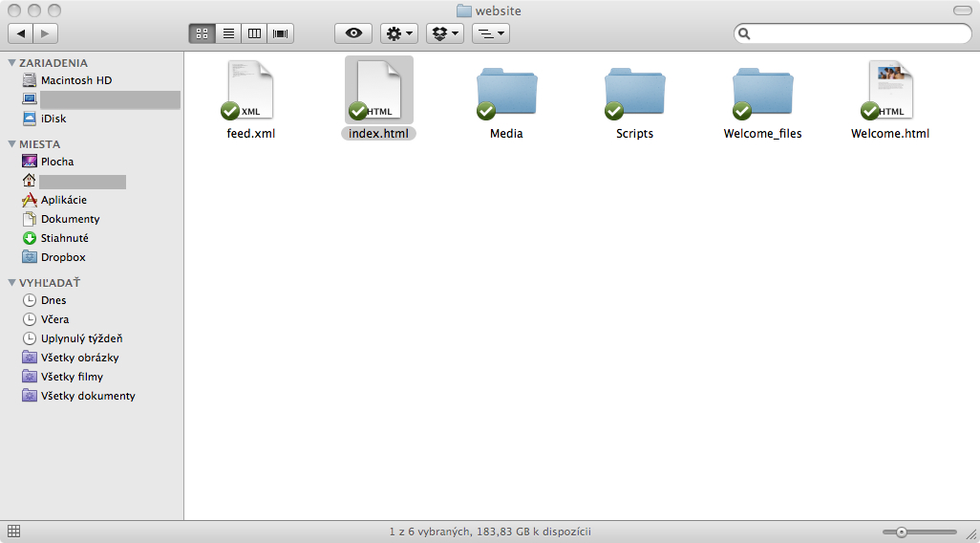Viewport: 980px width, 543px height.
Task: Click the status bar selection and disk space text
Action: 490,532
